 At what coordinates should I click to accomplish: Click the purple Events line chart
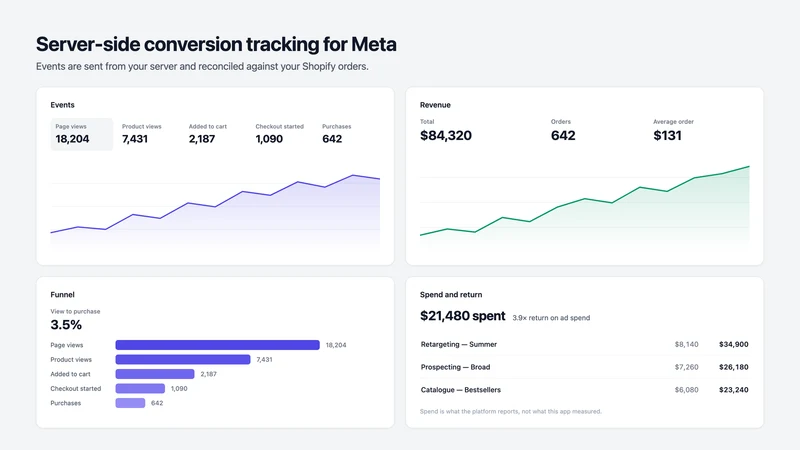[x=215, y=207]
